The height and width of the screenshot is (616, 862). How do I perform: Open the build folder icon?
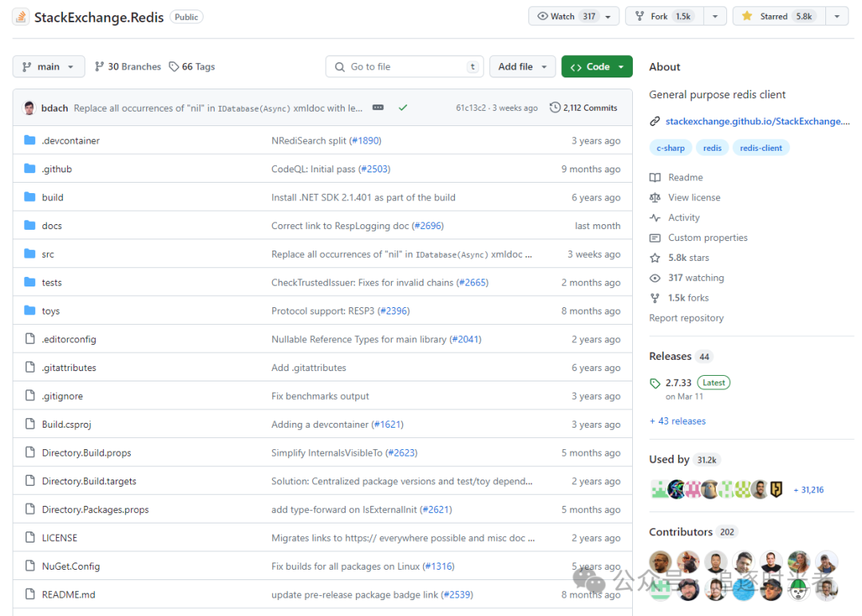tap(30, 197)
